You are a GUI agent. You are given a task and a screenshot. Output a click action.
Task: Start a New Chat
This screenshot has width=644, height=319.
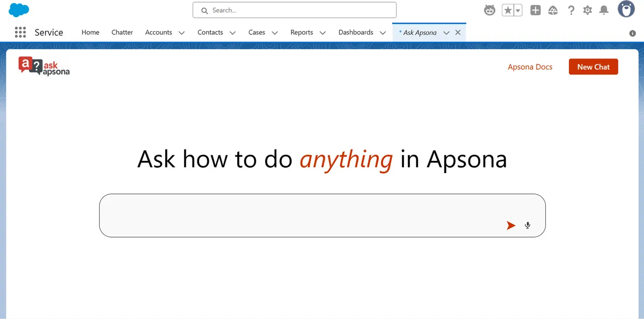pos(594,67)
